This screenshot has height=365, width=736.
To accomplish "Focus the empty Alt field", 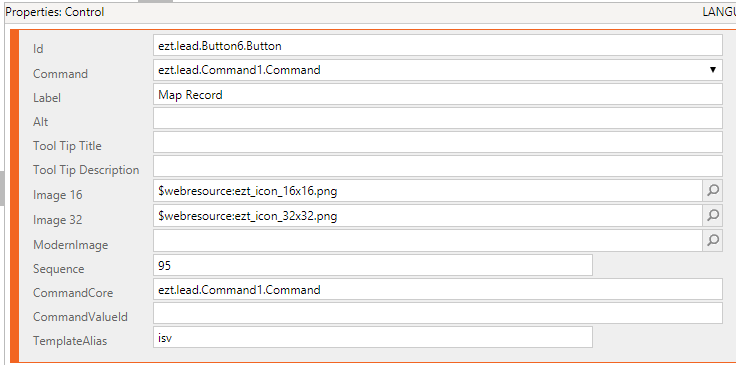I will (x=437, y=118).
